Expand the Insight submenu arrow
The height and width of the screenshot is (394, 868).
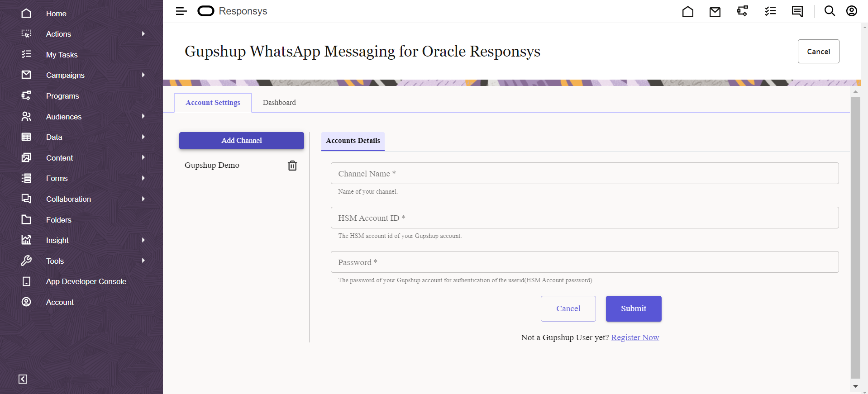[143, 240]
